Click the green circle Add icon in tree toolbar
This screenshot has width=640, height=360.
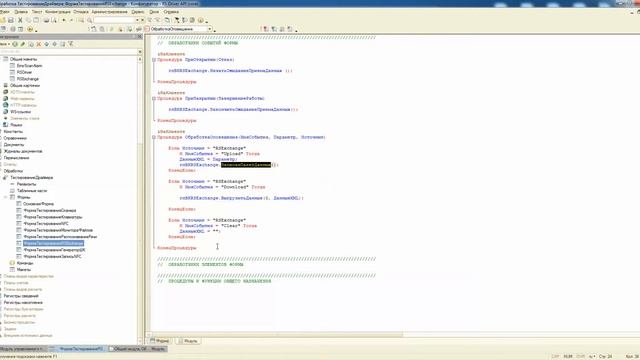(x=15, y=44)
